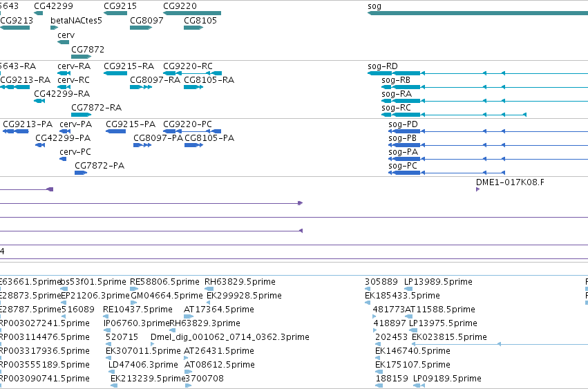Click the 3700708 feature label
This screenshot has height=389, width=588.
(205, 379)
